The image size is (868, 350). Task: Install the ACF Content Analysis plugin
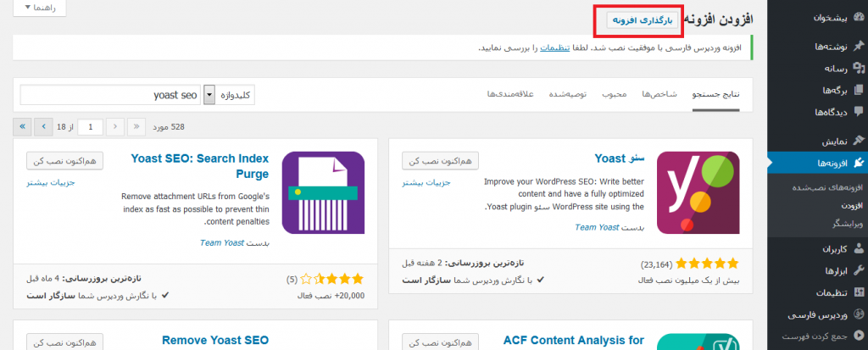coord(440,342)
